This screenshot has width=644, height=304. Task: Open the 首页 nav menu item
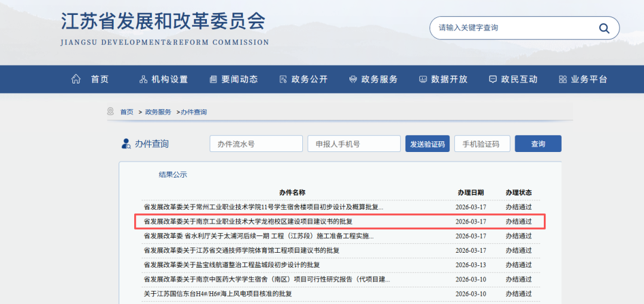[100, 79]
